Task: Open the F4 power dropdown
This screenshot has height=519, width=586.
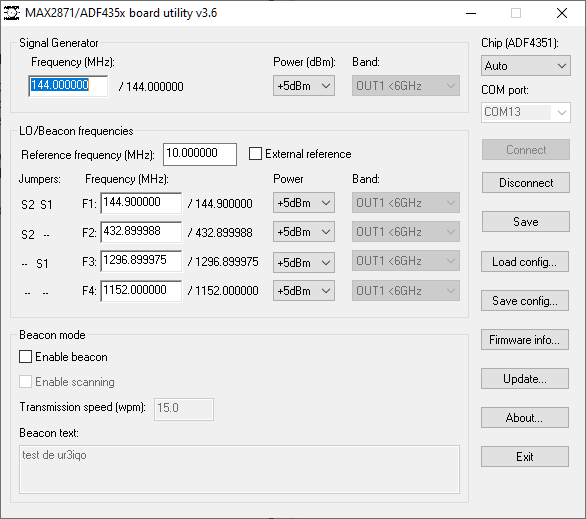Action: coord(303,291)
